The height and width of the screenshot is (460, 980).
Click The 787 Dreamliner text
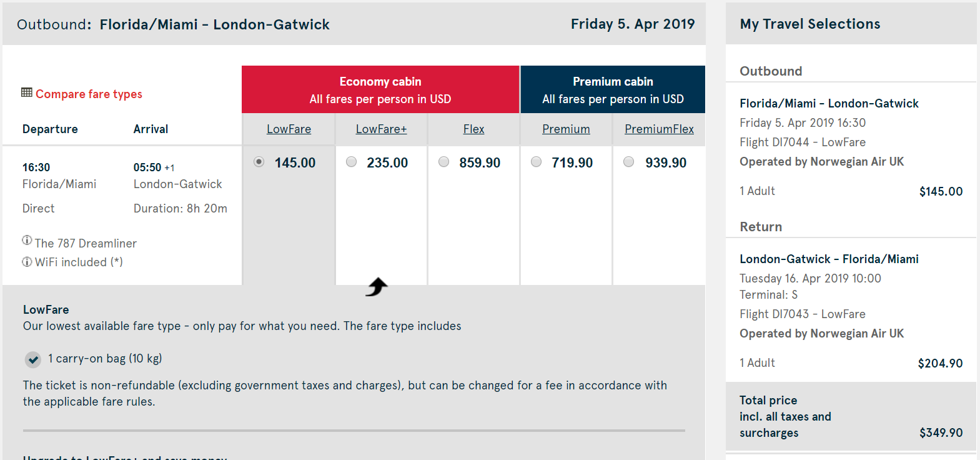click(86, 244)
